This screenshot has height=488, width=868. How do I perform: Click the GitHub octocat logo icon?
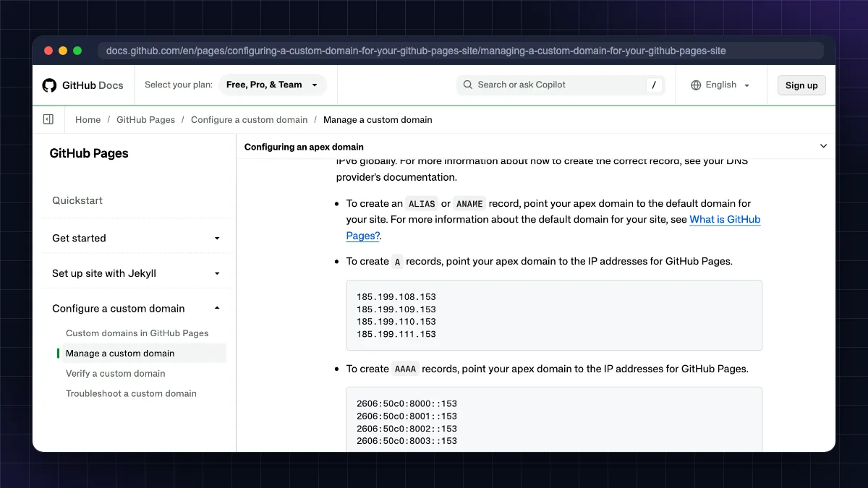point(49,85)
